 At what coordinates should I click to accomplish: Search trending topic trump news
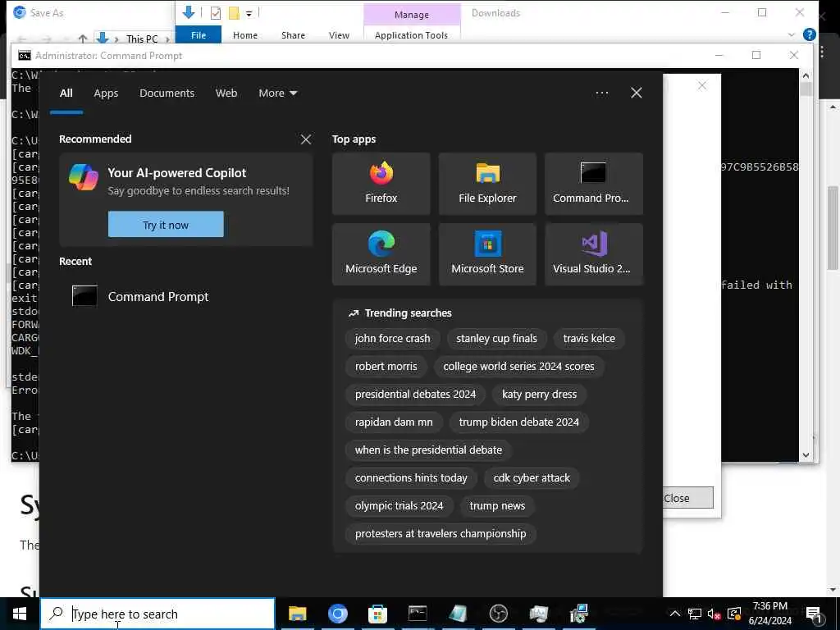click(x=497, y=505)
